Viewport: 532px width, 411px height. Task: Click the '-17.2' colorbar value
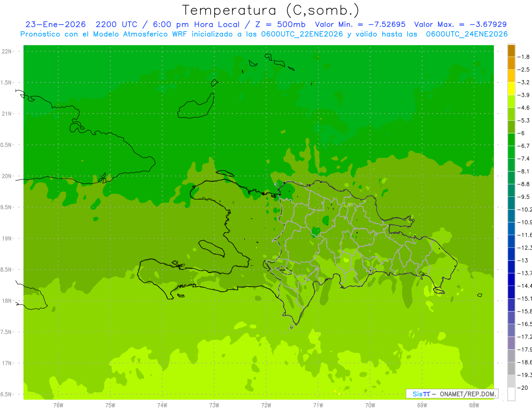pyautogui.click(x=524, y=337)
